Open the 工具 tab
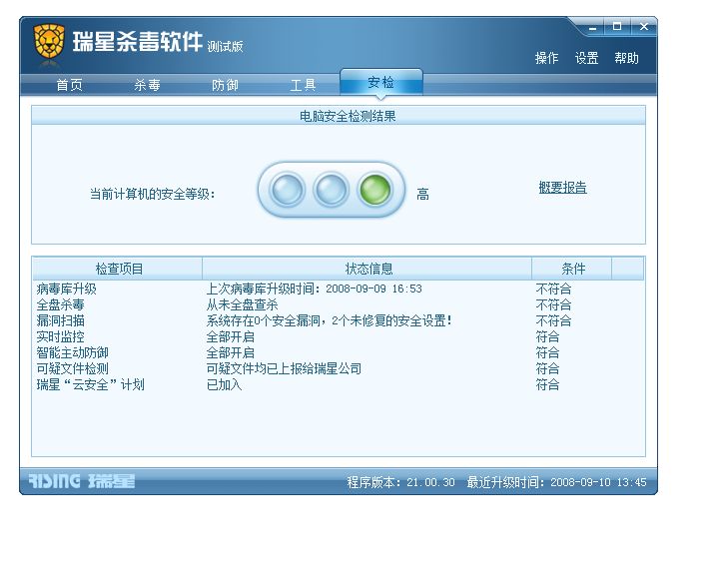 pyautogui.click(x=303, y=85)
